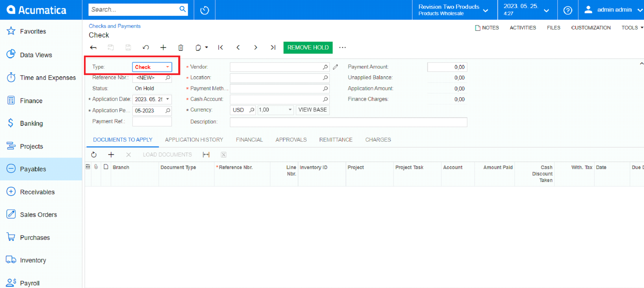Click the Description input field

point(348,122)
